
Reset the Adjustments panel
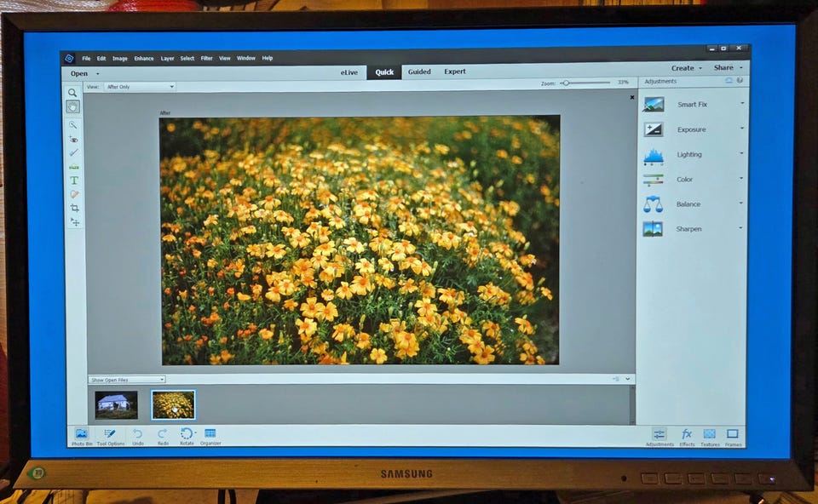(x=729, y=81)
